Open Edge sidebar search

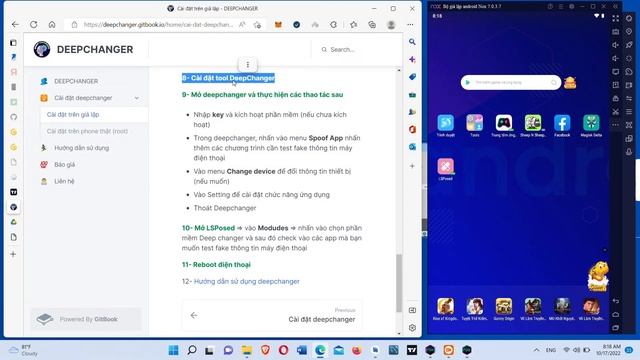tap(412, 42)
